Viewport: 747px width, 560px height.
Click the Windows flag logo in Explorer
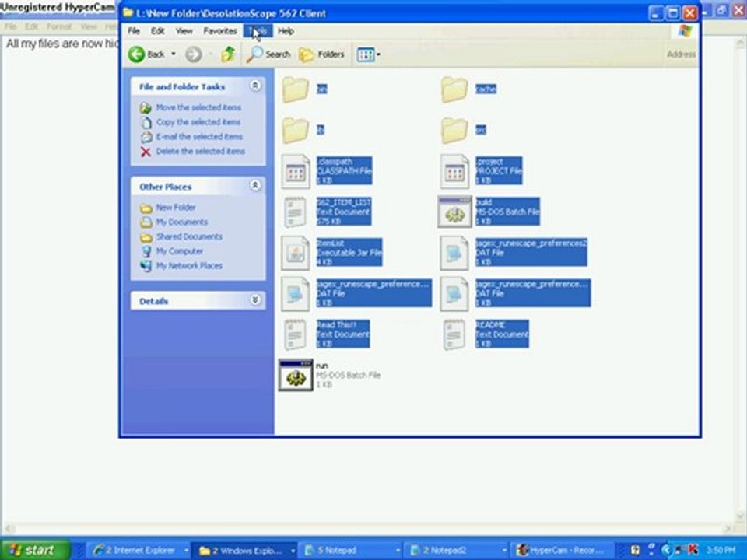[x=685, y=31]
